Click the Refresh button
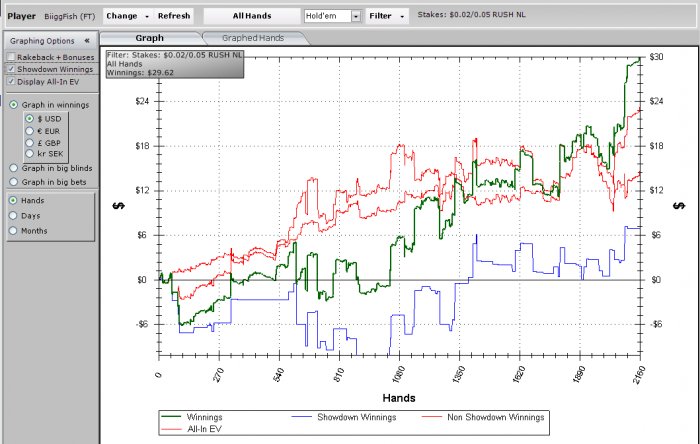The image size is (700, 444). (174, 16)
